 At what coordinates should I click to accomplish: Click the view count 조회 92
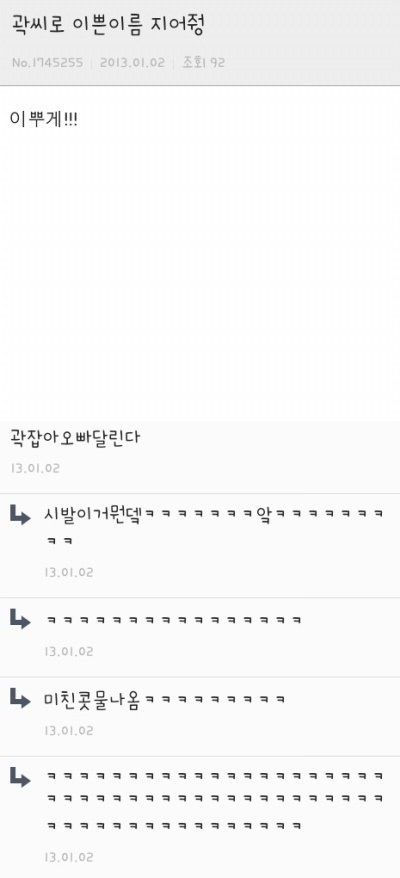pos(203,62)
